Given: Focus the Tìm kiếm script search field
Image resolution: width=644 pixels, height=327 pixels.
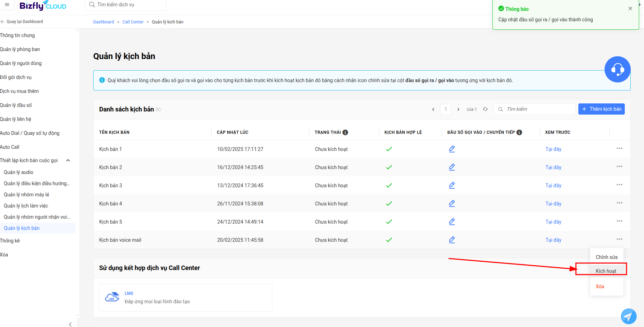Looking at the screenshot, I should click(535, 109).
